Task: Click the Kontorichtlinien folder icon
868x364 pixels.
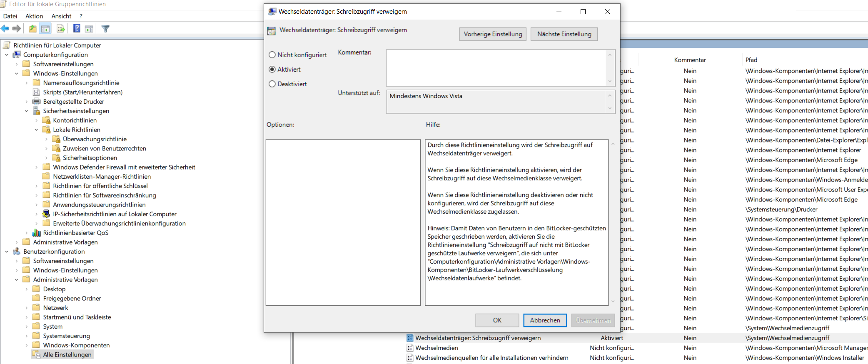Action: click(x=46, y=120)
